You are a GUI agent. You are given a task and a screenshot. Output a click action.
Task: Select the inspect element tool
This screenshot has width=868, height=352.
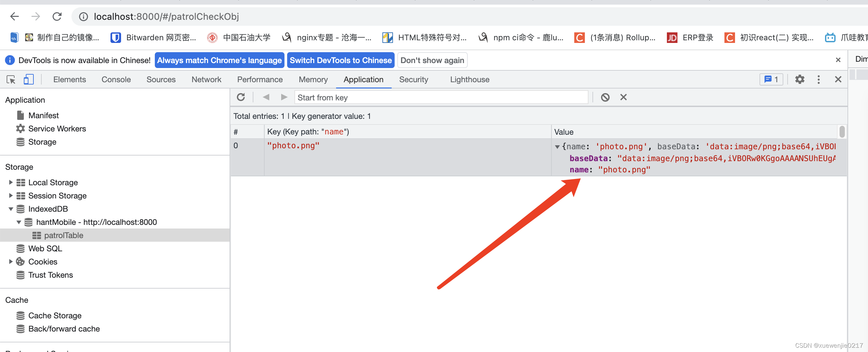pyautogui.click(x=11, y=80)
